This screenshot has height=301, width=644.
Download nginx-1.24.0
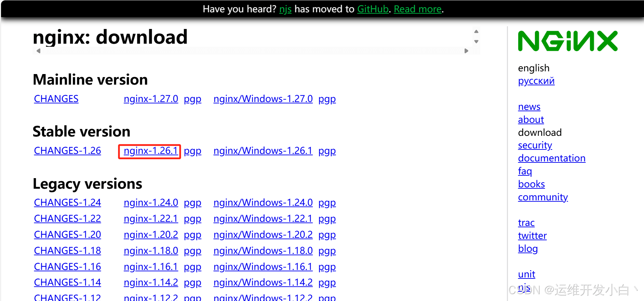pyautogui.click(x=151, y=202)
